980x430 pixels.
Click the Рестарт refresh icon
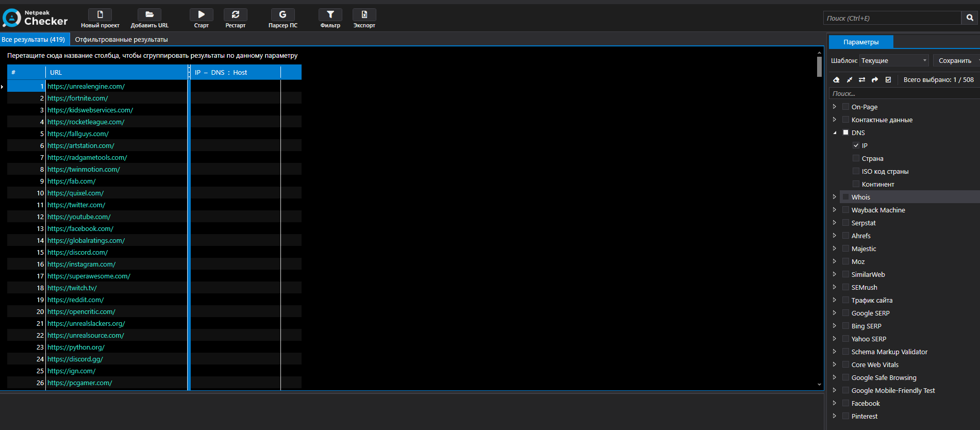pos(235,15)
